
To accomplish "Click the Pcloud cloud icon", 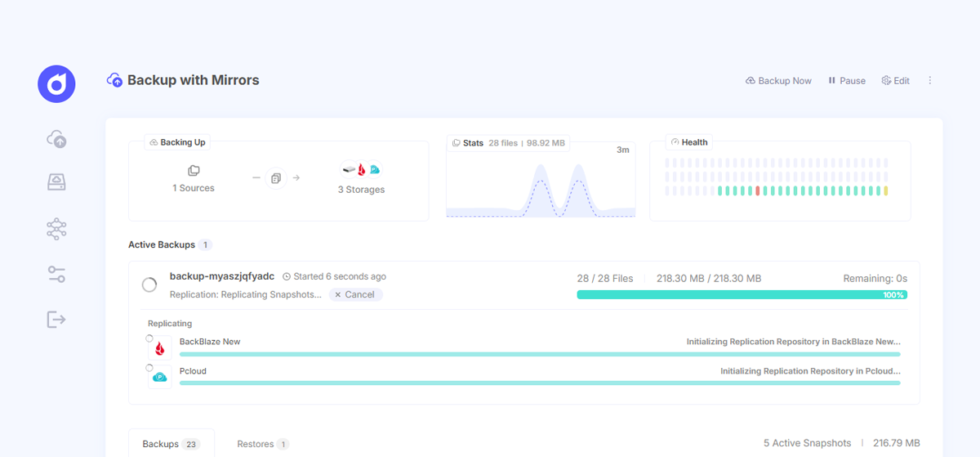I will (x=160, y=377).
